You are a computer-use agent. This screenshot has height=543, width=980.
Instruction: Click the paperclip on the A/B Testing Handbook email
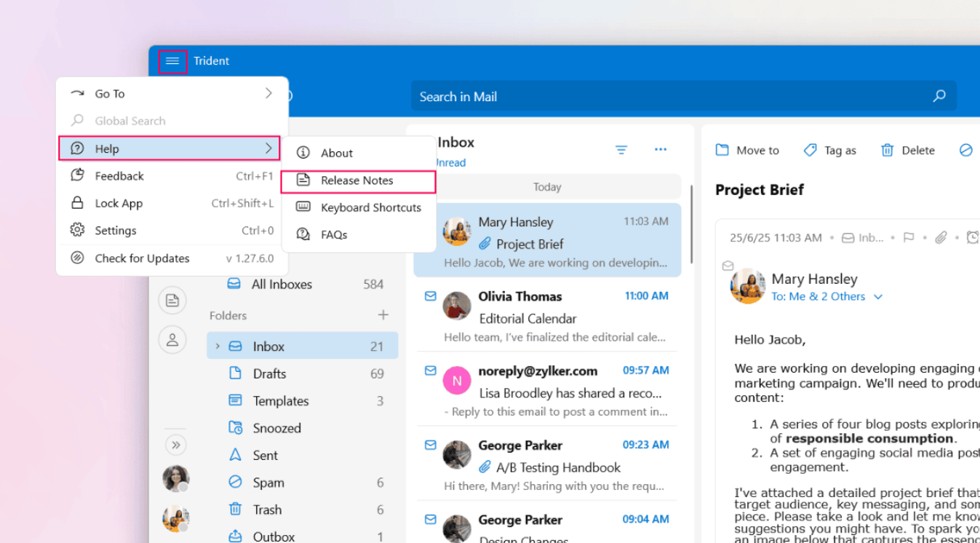pyautogui.click(x=485, y=467)
